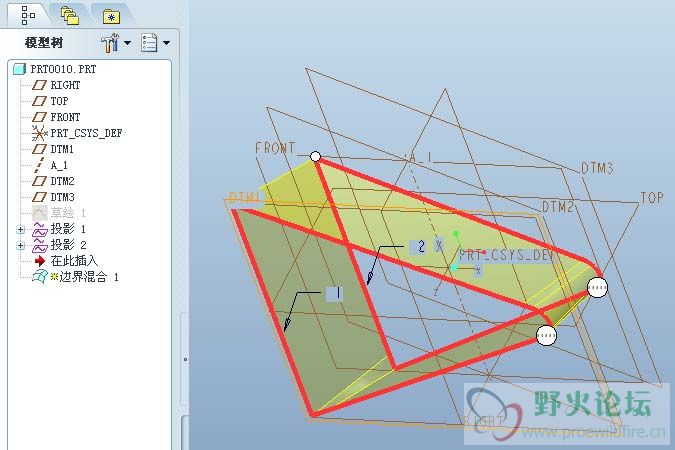Expand the 投影 2 feature node
The image size is (675, 450).
20,245
